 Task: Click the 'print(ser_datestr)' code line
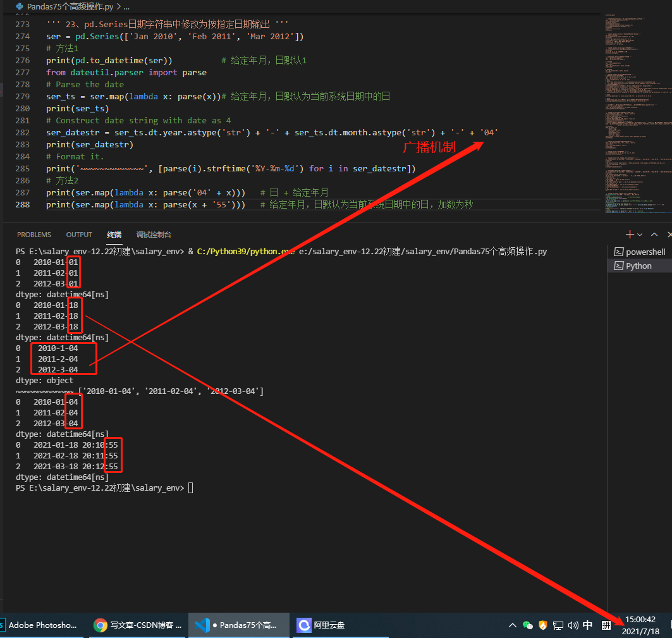click(x=90, y=145)
